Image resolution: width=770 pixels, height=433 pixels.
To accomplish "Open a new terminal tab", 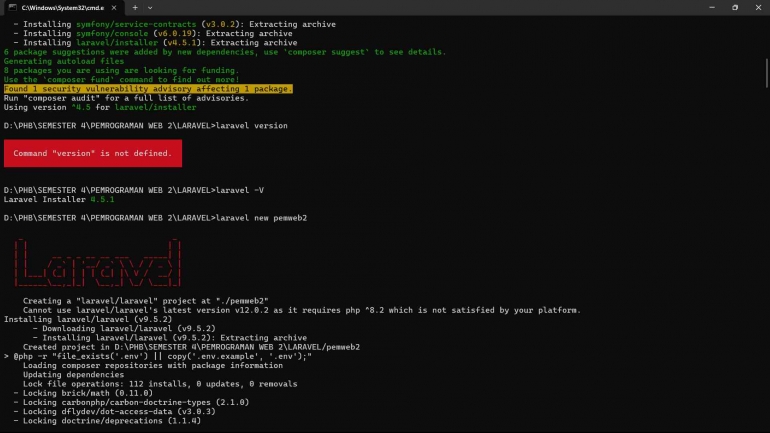I will pyautogui.click(x=135, y=8).
